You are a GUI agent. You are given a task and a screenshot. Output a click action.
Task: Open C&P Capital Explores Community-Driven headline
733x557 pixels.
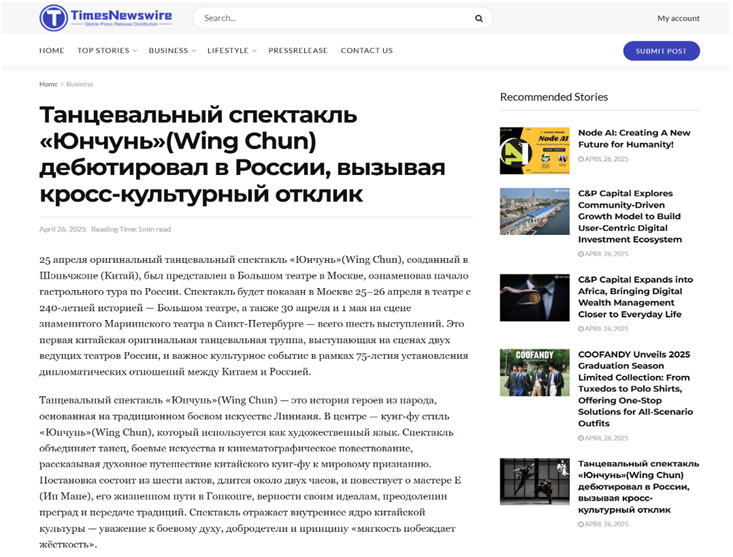click(x=630, y=216)
